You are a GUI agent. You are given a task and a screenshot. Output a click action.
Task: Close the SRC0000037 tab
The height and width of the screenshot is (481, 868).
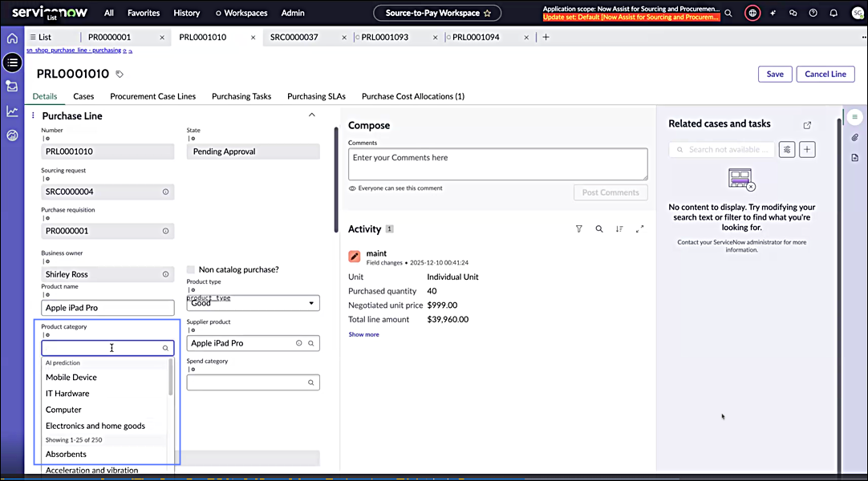pyautogui.click(x=344, y=38)
